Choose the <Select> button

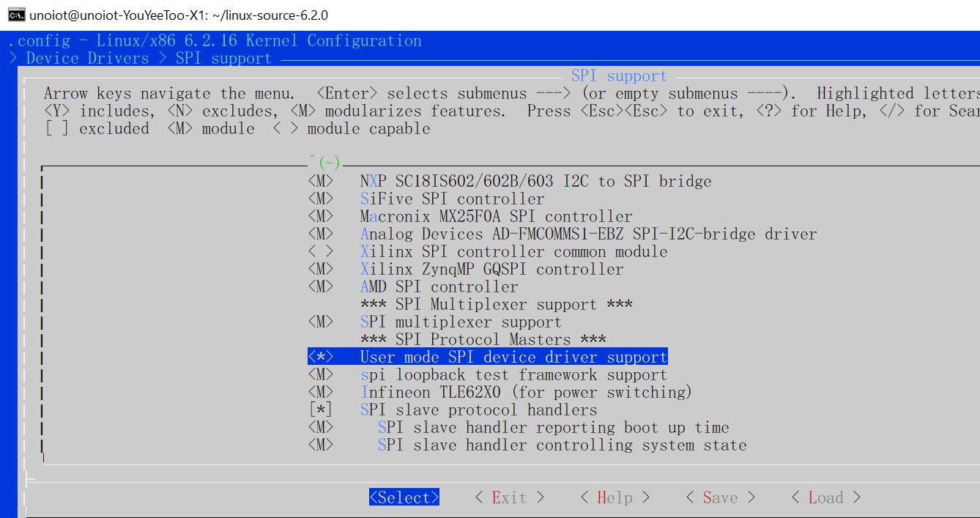404,497
